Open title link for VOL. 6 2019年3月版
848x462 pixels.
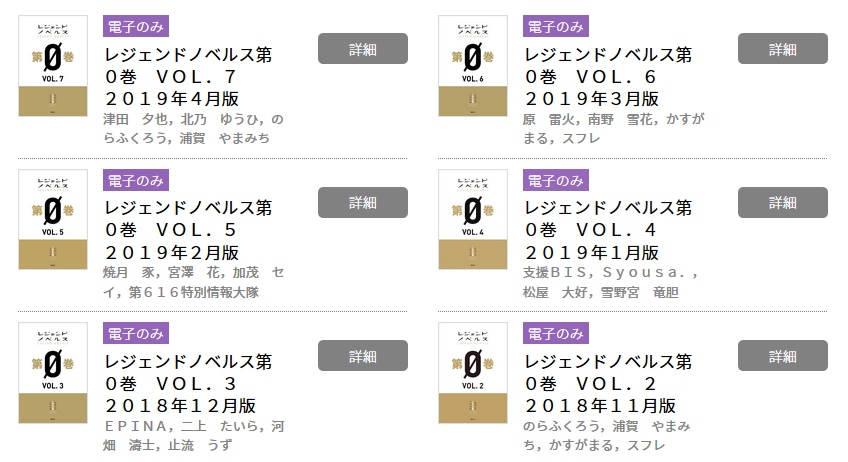pyautogui.click(x=608, y=77)
